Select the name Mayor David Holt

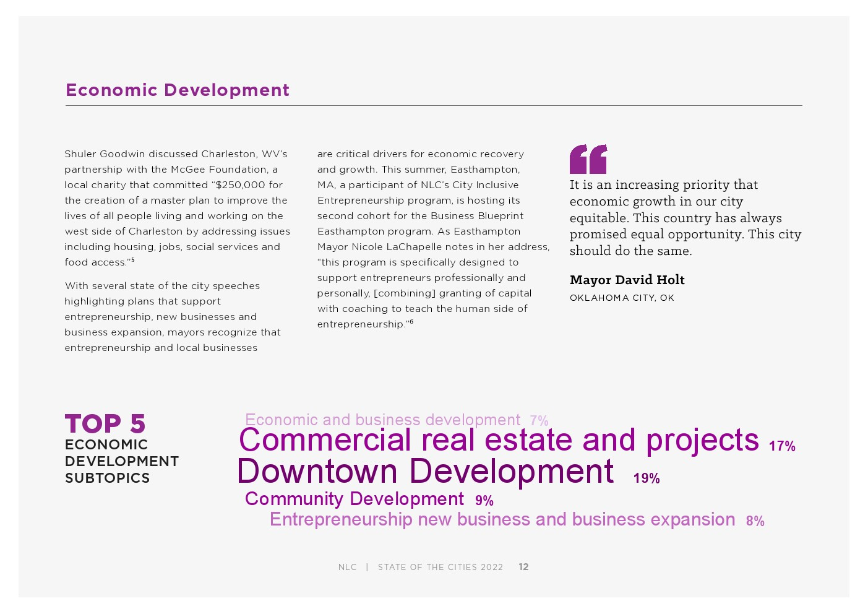click(x=627, y=280)
